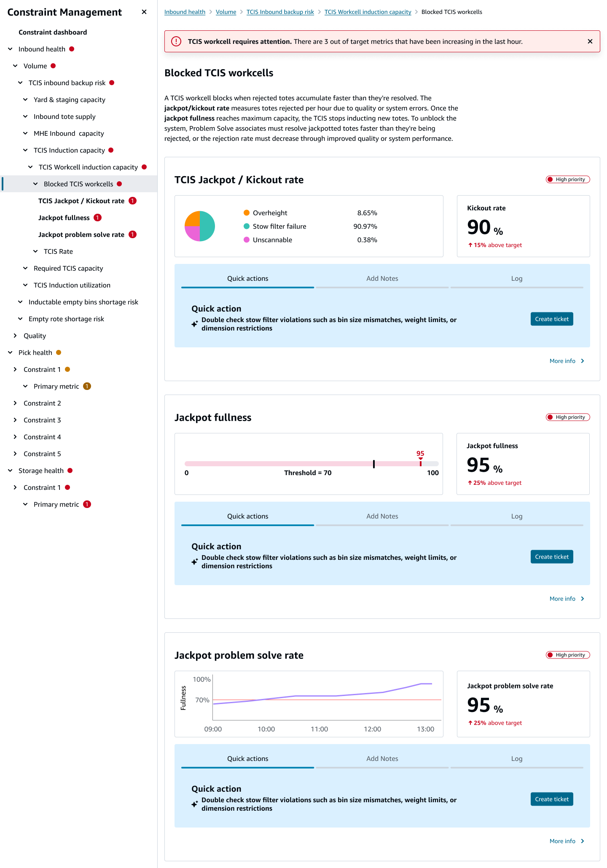Open Add Notes tab in Jackpot fullness card
The width and height of the screenshot is (607, 868).
tap(382, 516)
